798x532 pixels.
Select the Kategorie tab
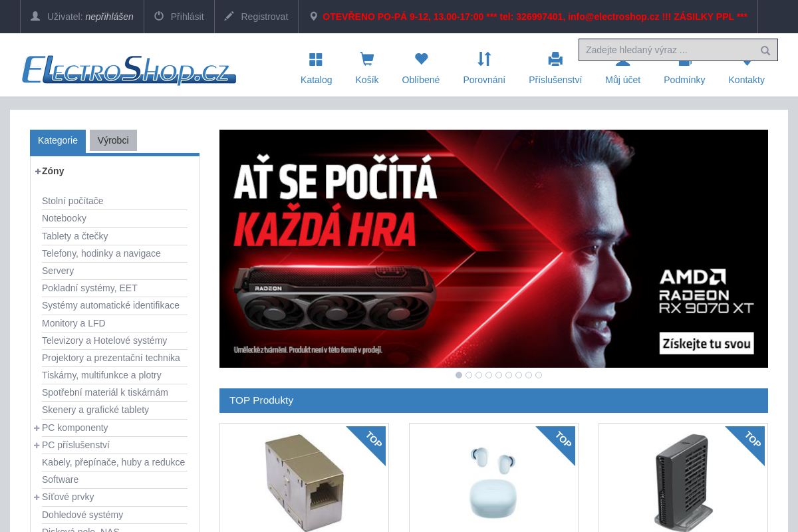coord(58,140)
